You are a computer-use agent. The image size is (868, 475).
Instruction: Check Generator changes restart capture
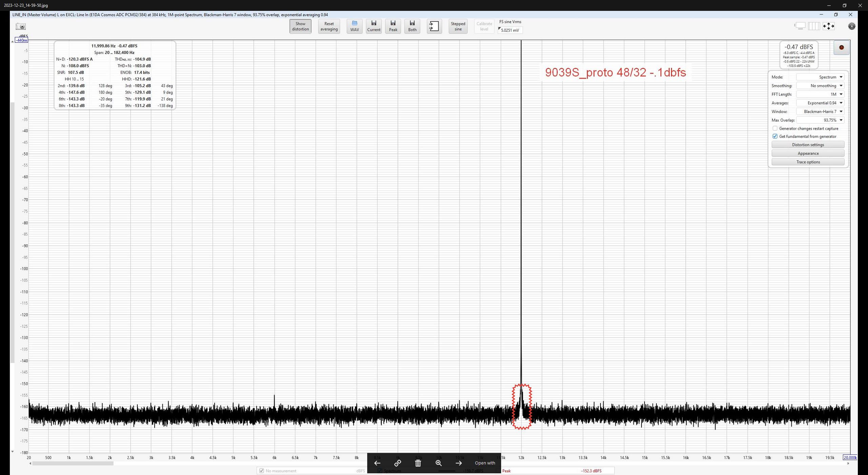point(775,129)
